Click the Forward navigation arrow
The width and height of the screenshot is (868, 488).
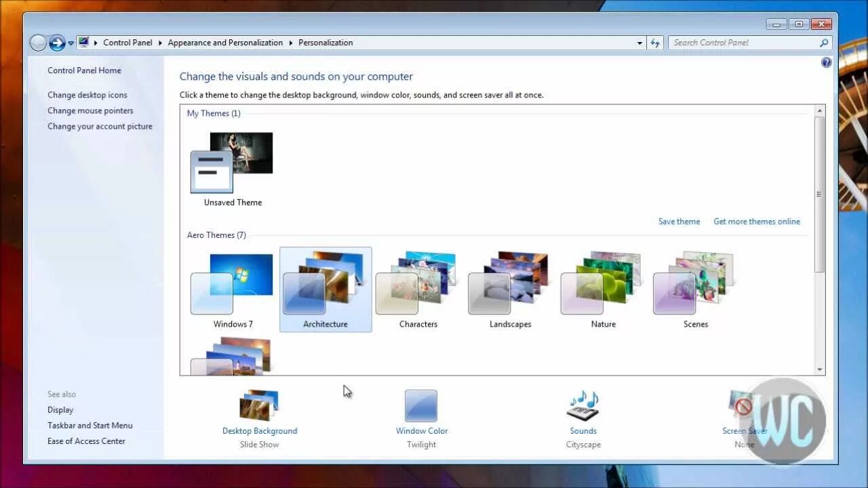pyautogui.click(x=57, y=43)
